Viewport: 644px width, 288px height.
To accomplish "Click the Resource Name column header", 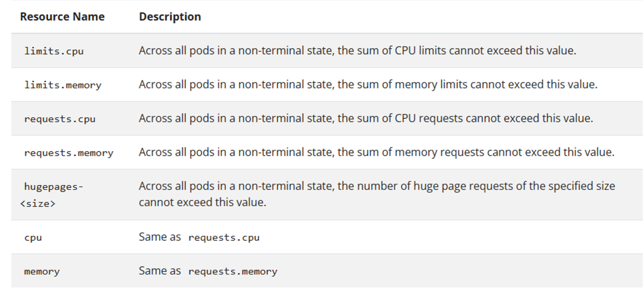I will coord(62,17).
